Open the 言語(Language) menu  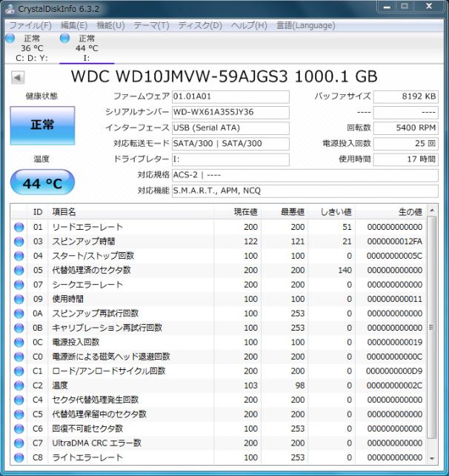[x=306, y=25]
